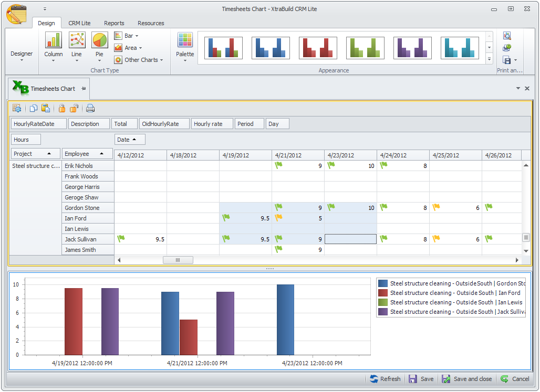
Task: Open the Reports ribbon tab
Action: [x=114, y=23]
